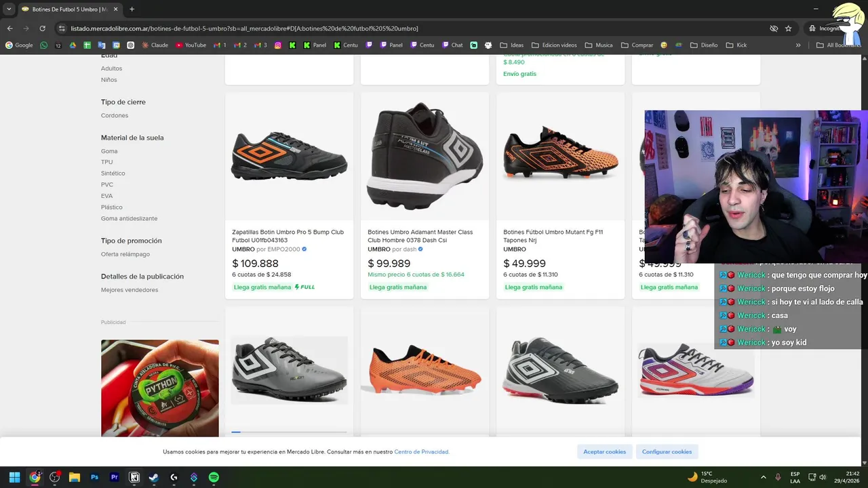Viewport: 868px width, 488px height.
Task: Click the Configurar cookies button
Action: pos(667,451)
